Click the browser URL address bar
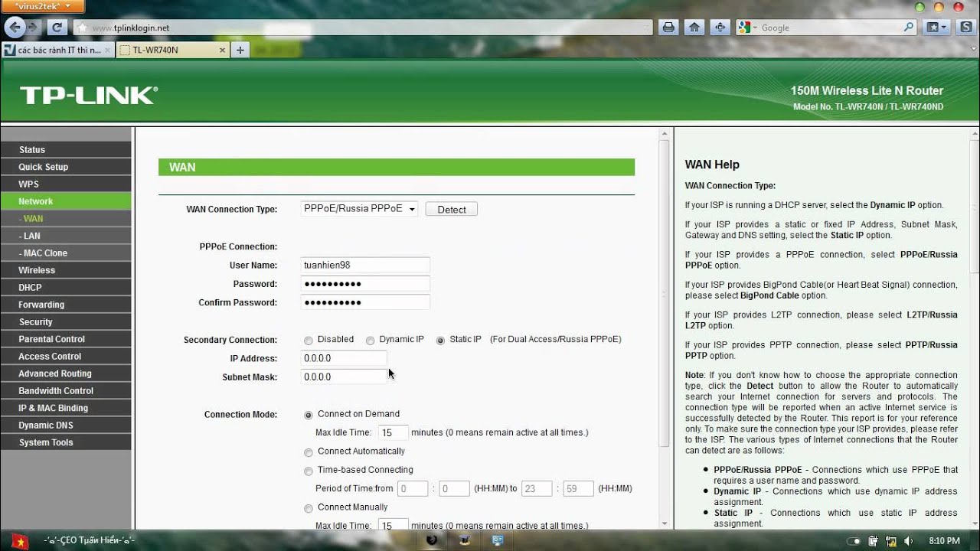The image size is (980, 551). point(364,28)
